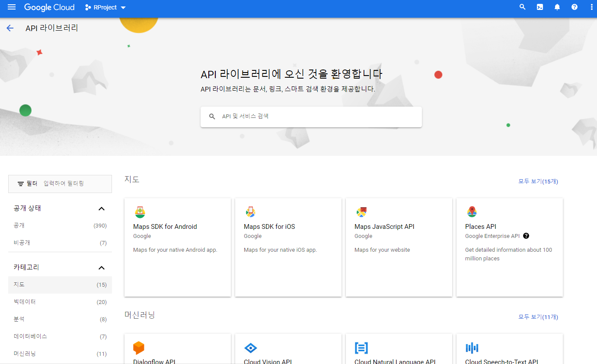
Task: Collapse the 공개 상태 section
Action: point(102,209)
